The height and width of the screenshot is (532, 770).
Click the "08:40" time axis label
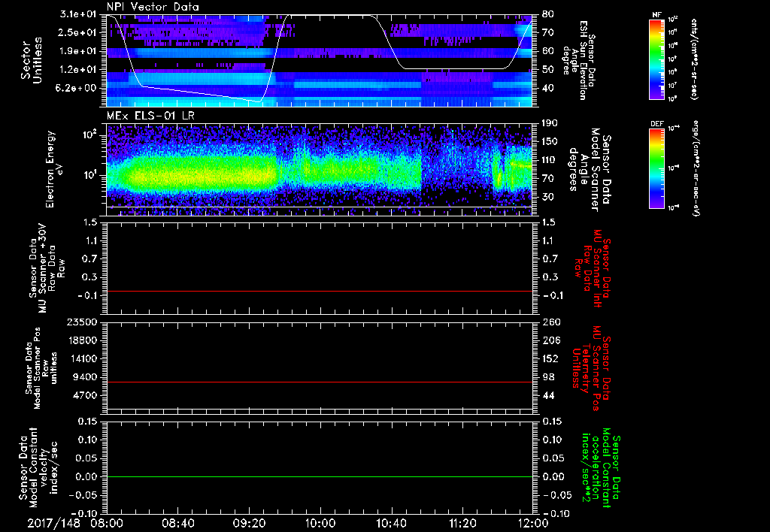177,523
